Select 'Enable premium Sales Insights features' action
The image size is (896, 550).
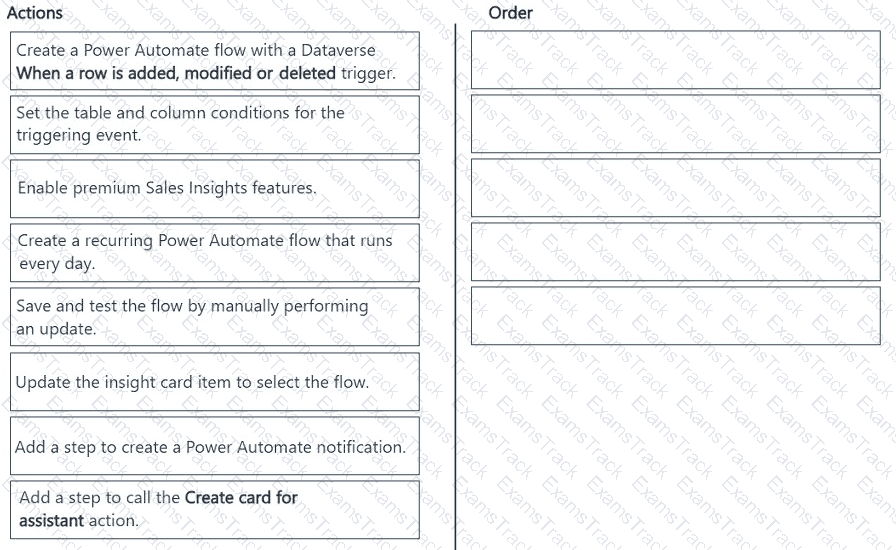(x=214, y=188)
